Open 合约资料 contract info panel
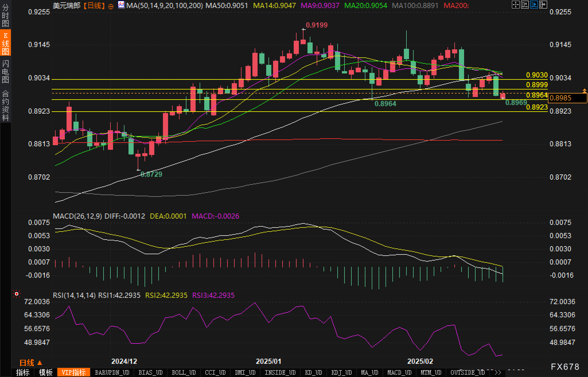Viewport: 588px width, 377px height. point(5,105)
